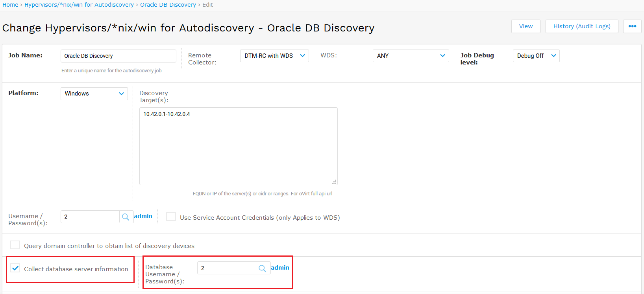Open the Remote Collector dropdown
The image size is (644, 294).
[x=274, y=56]
